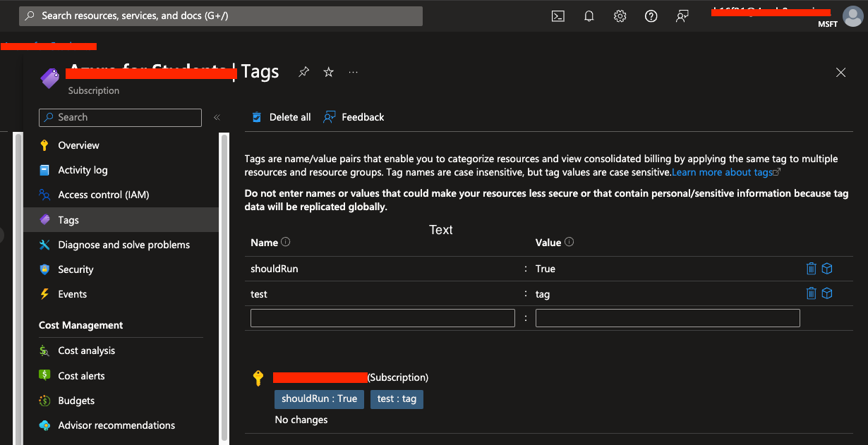Select Tags in sidebar
Image resolution: width=868 pixels, height=445 pixels.
point(121,220)
